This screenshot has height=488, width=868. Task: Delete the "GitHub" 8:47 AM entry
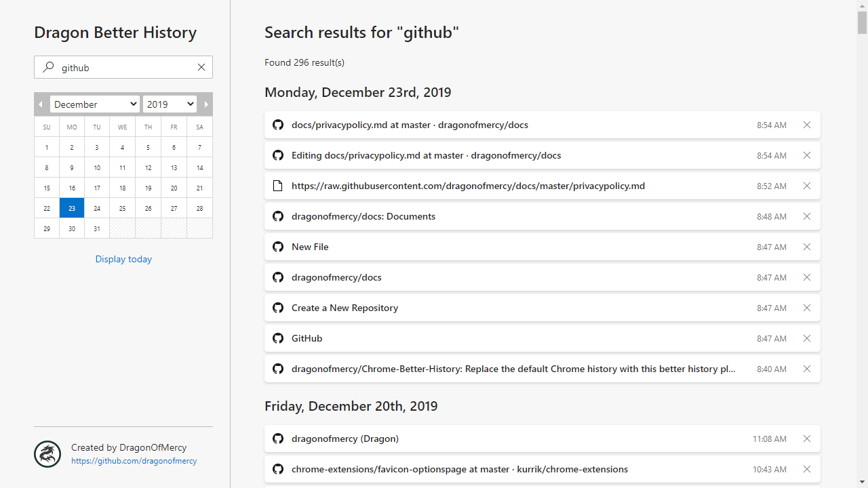(807, 338)
